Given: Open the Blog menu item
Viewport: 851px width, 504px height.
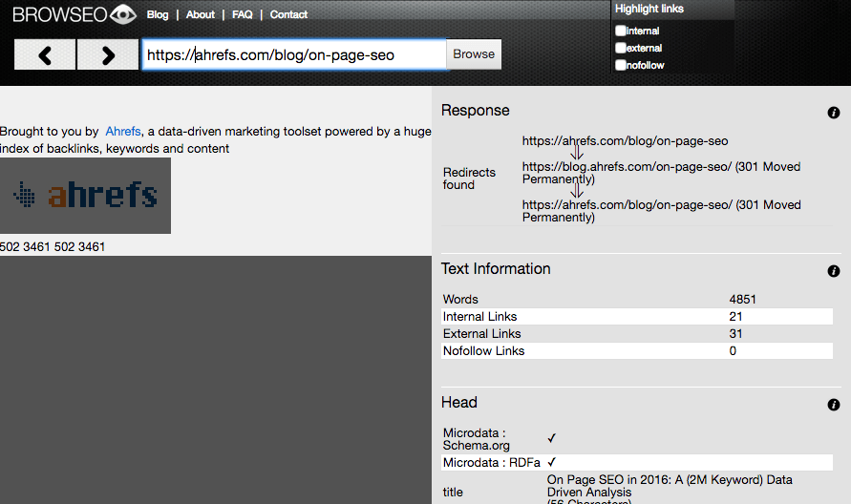Looking at the screenshot, I should tap(158, 14).
